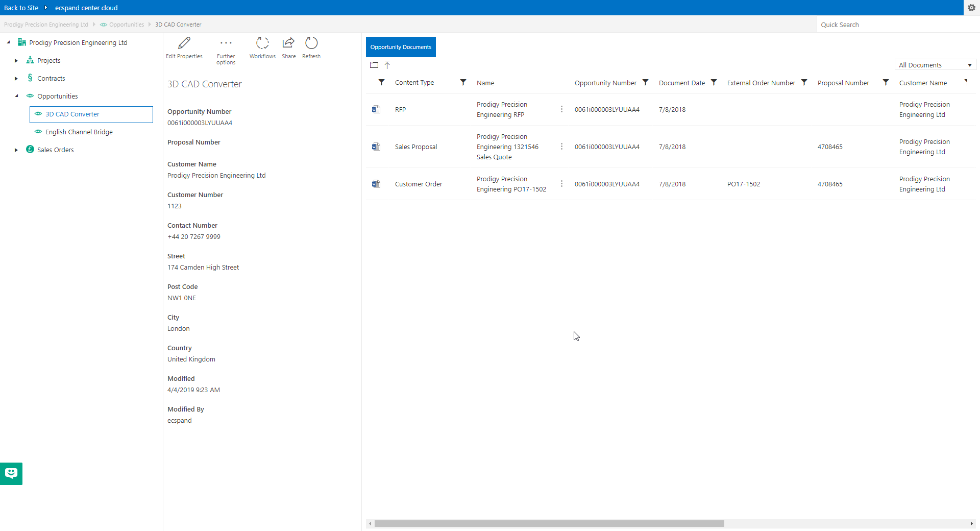Open the All Documents view dropdown
The image size is (980, 531).
click(935, 65)
